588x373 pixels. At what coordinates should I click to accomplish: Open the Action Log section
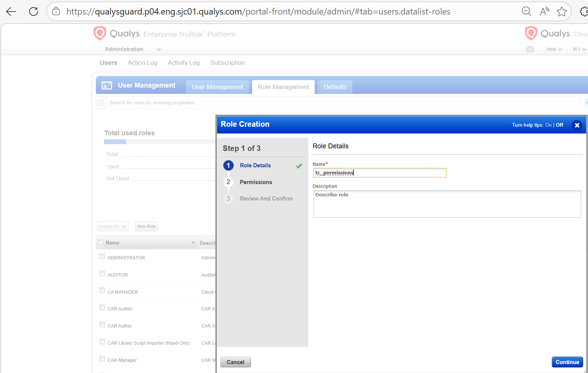142,63
